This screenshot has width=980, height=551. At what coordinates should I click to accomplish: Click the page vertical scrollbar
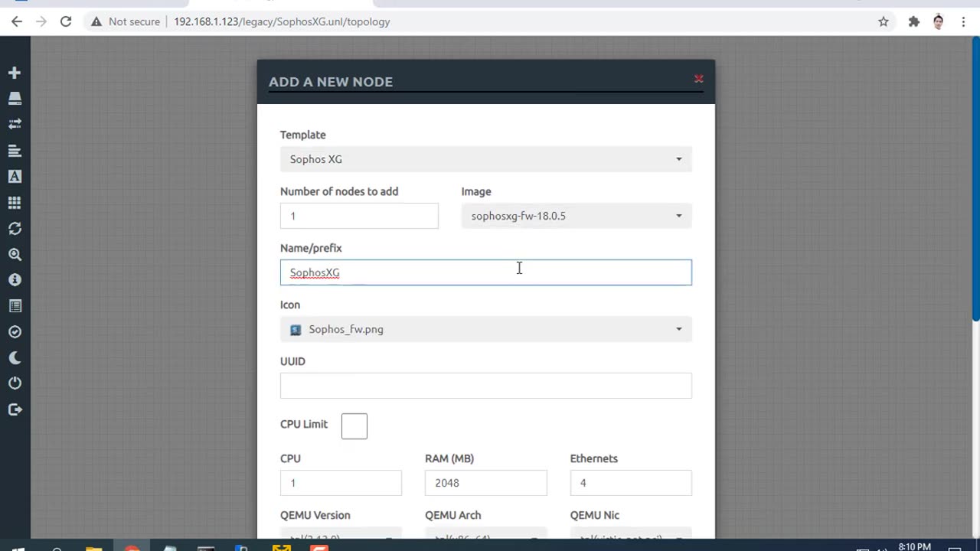pos(975,181)
